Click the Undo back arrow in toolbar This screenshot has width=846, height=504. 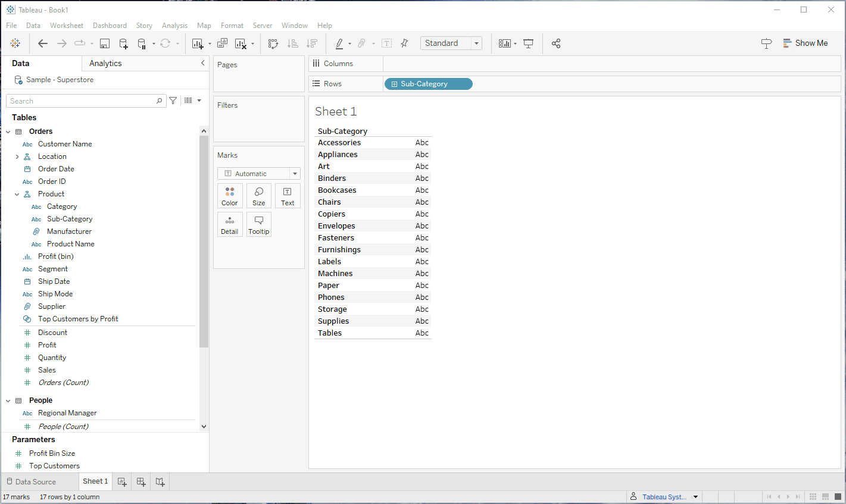[43, 43]
